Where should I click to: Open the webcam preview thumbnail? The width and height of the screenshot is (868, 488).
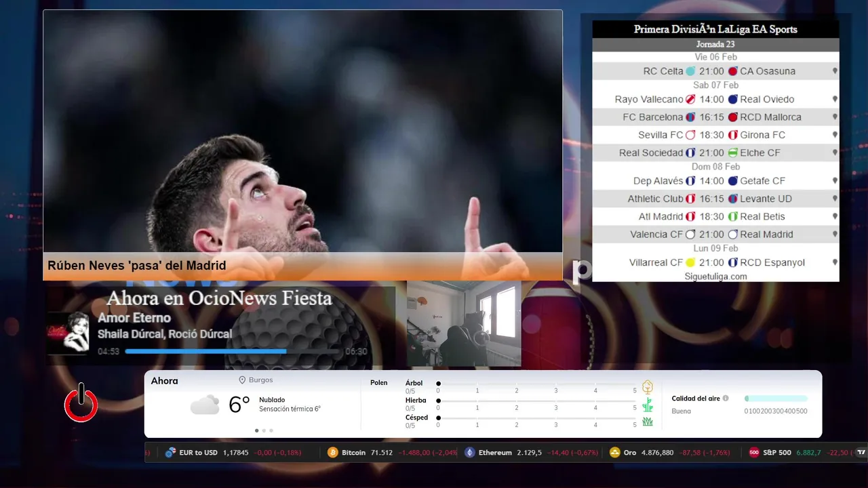pyautogui.click(x=464, y=324)
